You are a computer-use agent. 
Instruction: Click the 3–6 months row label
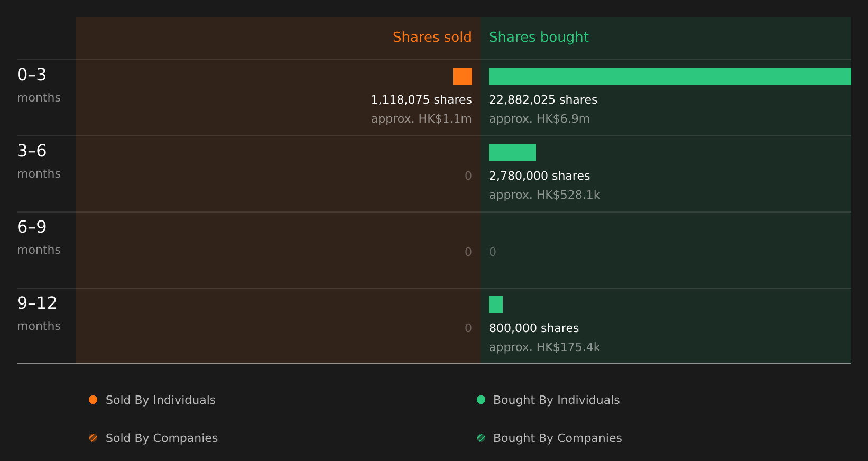click(39, 161)
